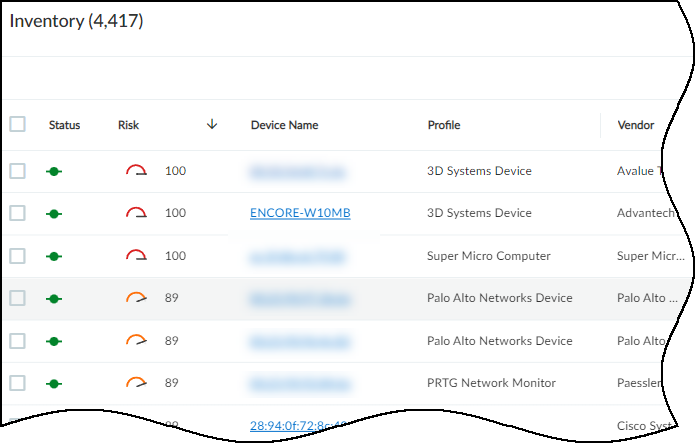Sort by the Profile column header
This screenshot has height=444, width=696.
pos(444,126)
